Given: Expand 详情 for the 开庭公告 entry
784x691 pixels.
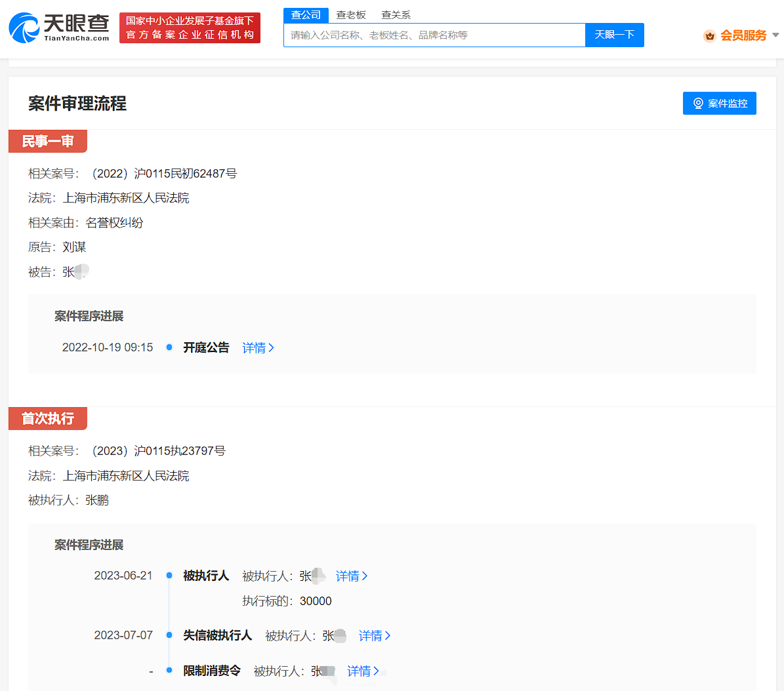Looking at the screenshot, I should (x=258, y=348).
